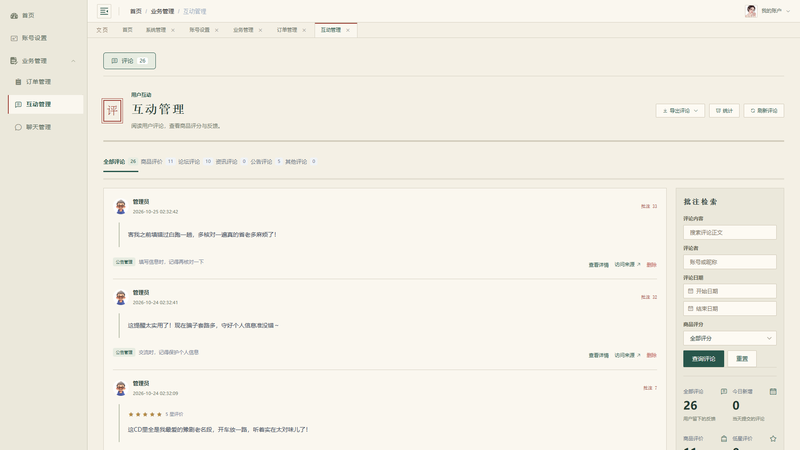
Task: Open the 开始日期 date picker
Action: coord(730,291)
